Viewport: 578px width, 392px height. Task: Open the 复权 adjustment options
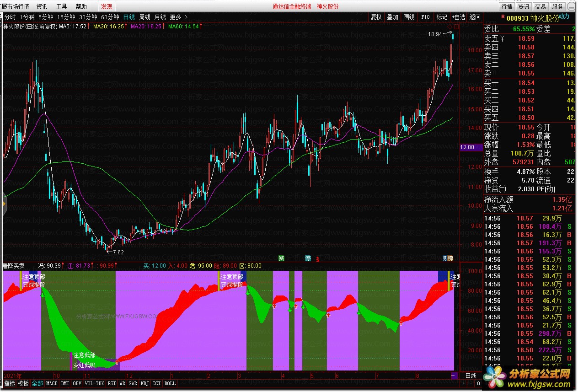(x=376, y=17)
